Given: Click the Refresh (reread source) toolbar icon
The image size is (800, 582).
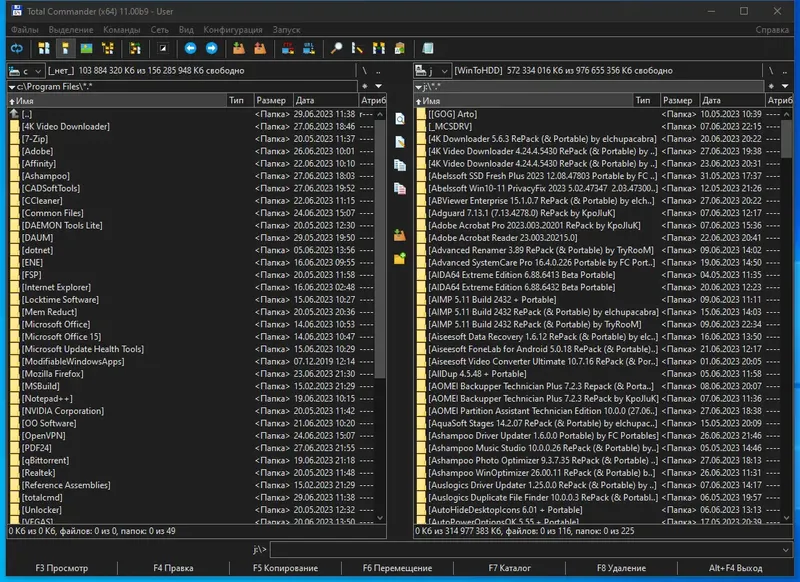Looking at the screenshot, I should [x=17, y=48].
